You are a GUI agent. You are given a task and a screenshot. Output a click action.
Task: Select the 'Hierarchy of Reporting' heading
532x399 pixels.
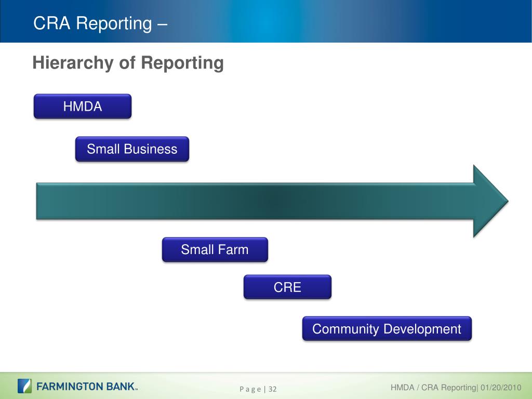[x=128, y=63]
